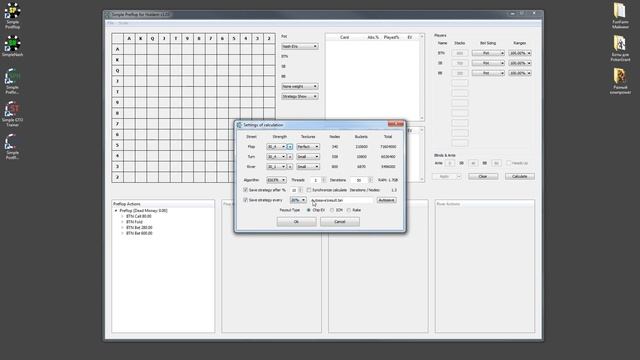Close the Settings of calculation dialog
Screen dimensions: 640x360
click(x=396, y=124)
